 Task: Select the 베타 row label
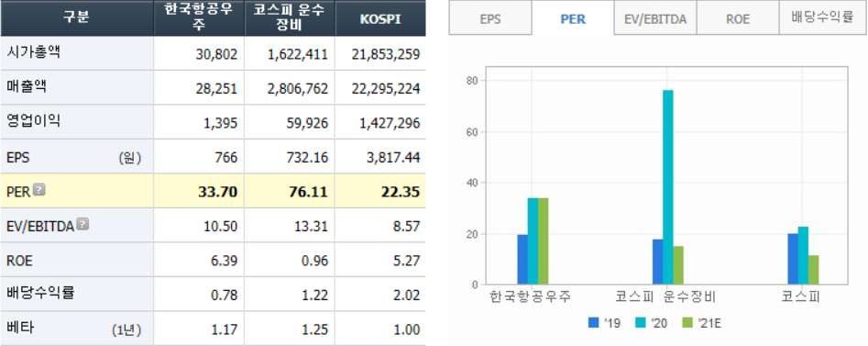click(x=20, y=328)
